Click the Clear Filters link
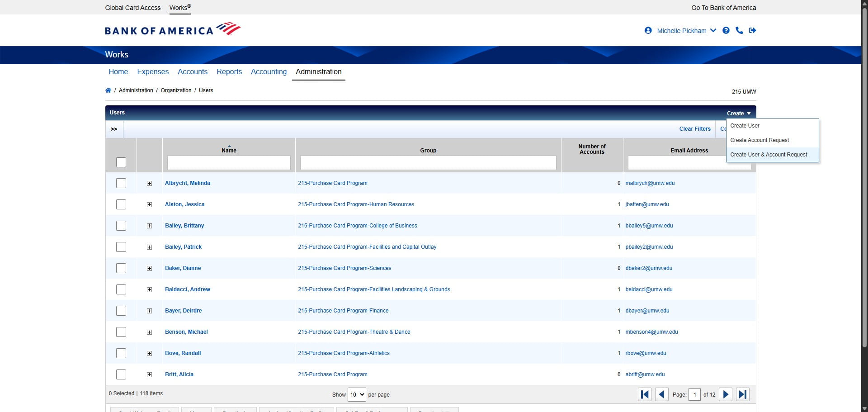The height and width of the screenshot is (412, 868). tap(694, 129)
